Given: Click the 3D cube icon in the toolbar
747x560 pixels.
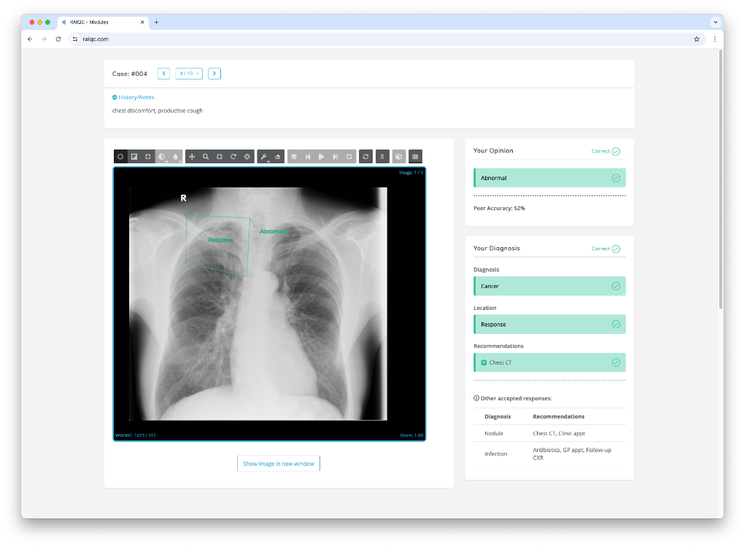Looking at the screenshot, I should 398,156.
